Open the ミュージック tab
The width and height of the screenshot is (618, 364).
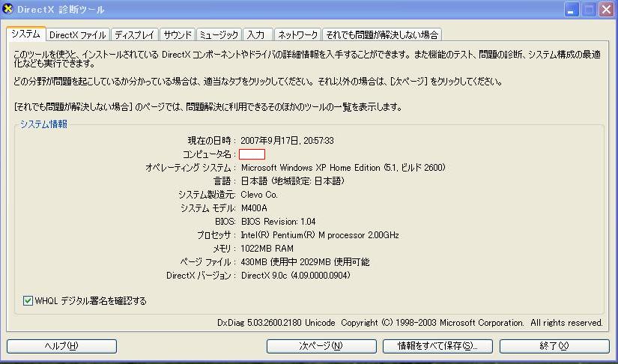point(219,34)
